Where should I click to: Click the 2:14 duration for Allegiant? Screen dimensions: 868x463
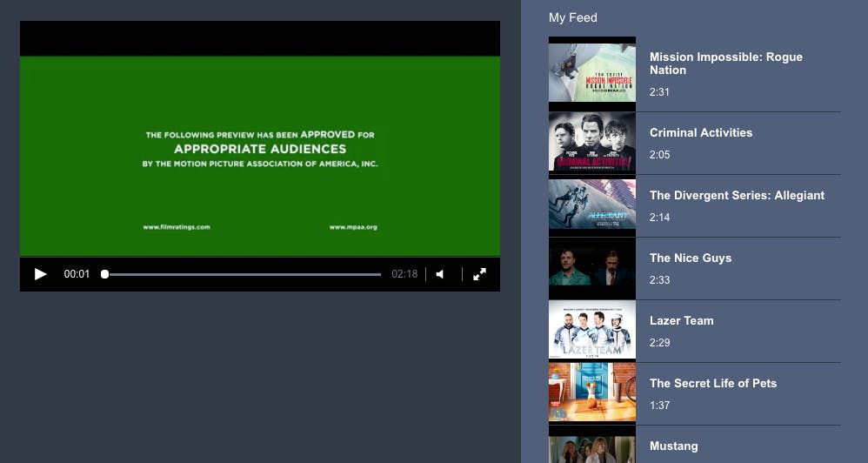coord(659,217)
